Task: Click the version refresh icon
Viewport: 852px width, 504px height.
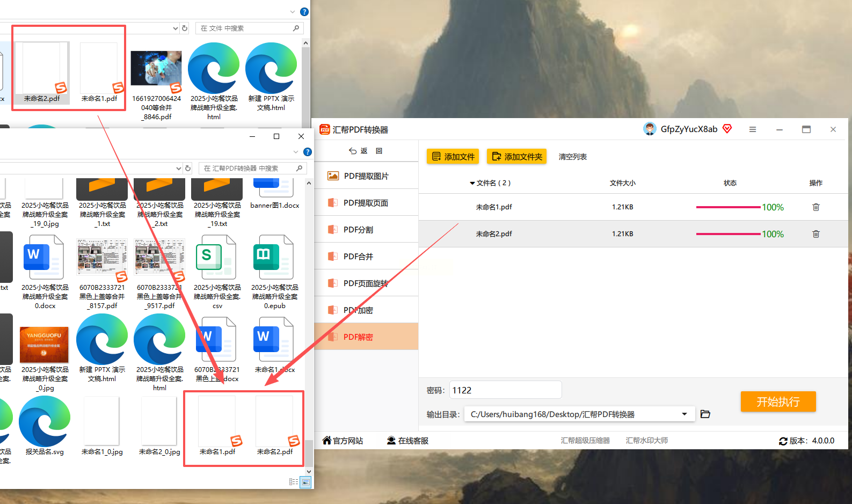Action: (783, 441)
